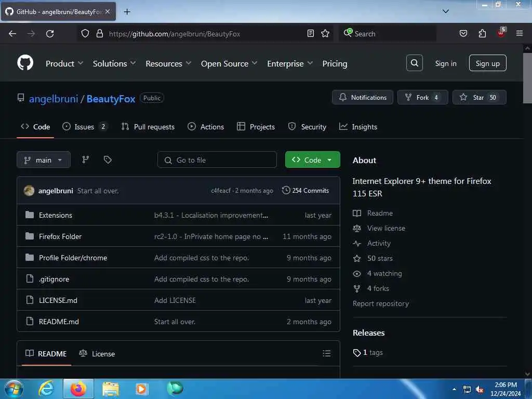Viewport: 532px width, 399px height.
Task: Select the License tab
Action: (x=97, y=353)
